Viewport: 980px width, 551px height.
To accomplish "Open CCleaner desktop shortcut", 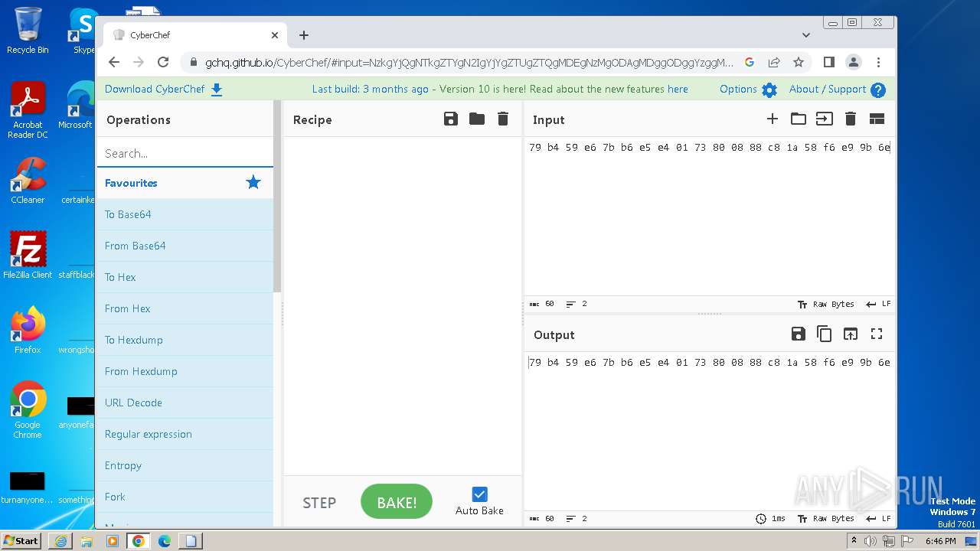I will click(28, 181).
